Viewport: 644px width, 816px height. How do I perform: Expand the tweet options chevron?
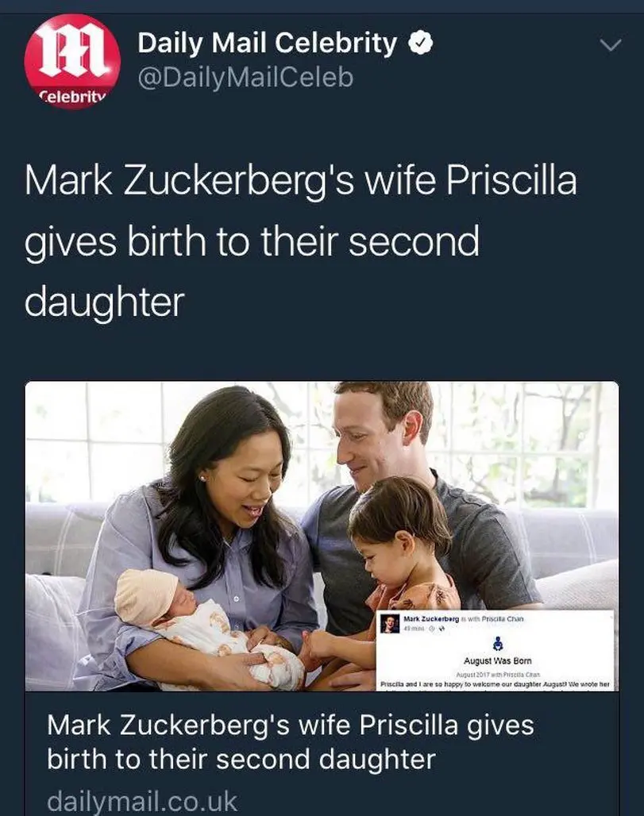pyautogui.click(x=609, y=47)
